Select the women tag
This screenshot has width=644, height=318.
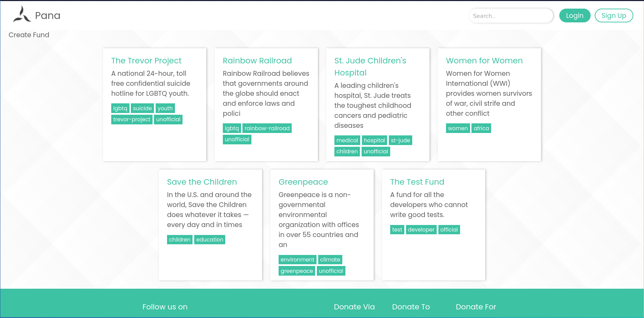pos(458,128)
